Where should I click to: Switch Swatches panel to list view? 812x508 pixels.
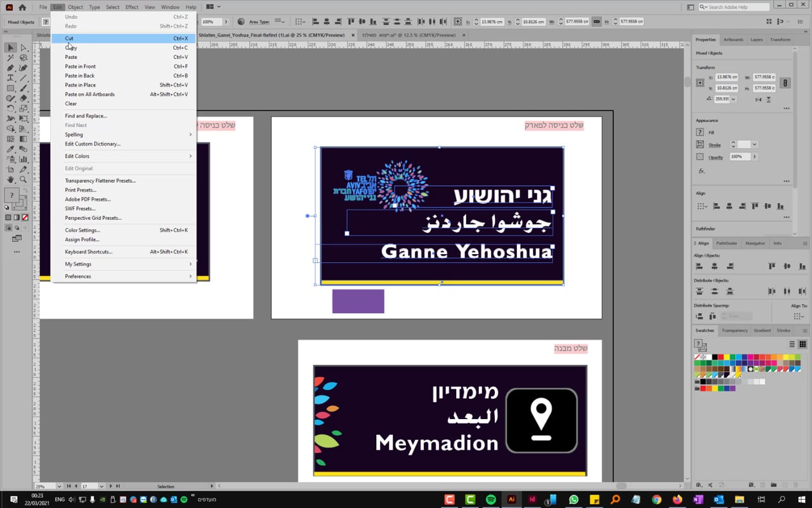[x=792, y=344]
